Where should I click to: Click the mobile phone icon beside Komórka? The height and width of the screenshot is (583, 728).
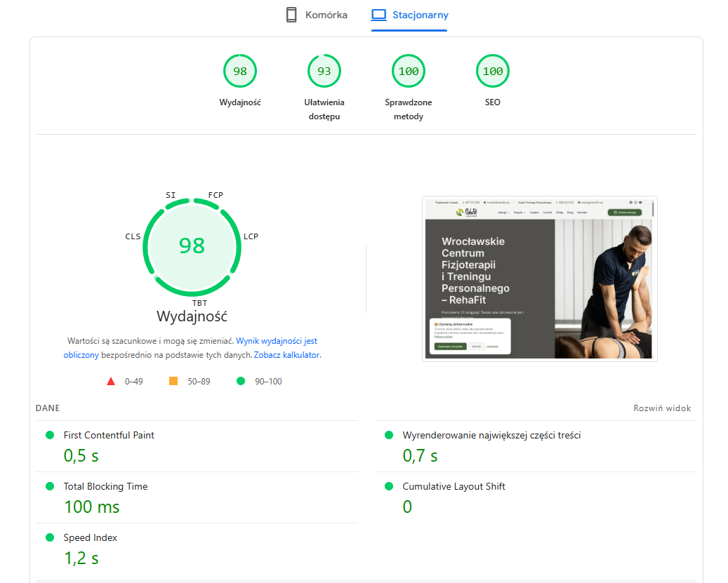(291, 15)
